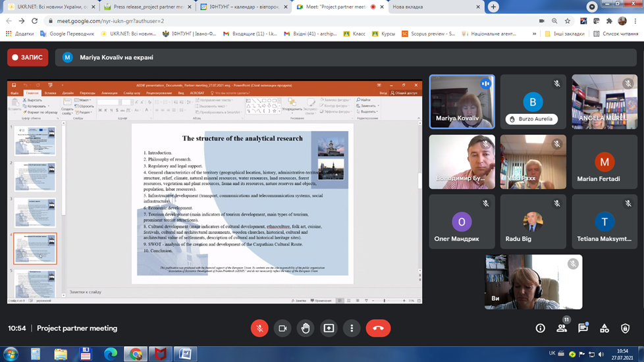The height and width of the screenshot is (362, 644).
Task: Switch to the Press release_project partner tab
Action: (148, 7)
